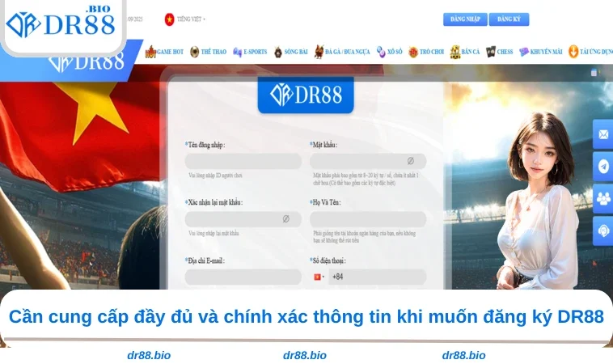Click the Bắn Cá fish icon
613x364 pixels.
tap(455, 52)
